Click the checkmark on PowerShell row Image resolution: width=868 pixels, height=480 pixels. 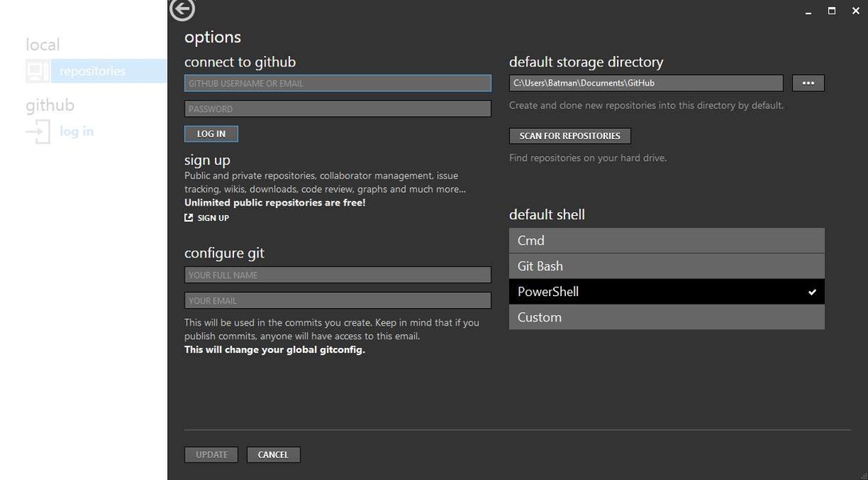(812, 292)
